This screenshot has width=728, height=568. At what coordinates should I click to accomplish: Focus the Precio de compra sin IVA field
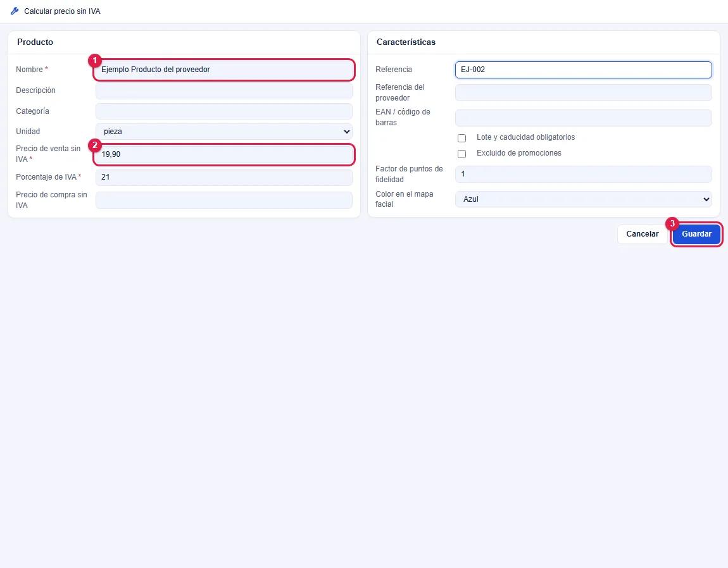tap(224, 200)
